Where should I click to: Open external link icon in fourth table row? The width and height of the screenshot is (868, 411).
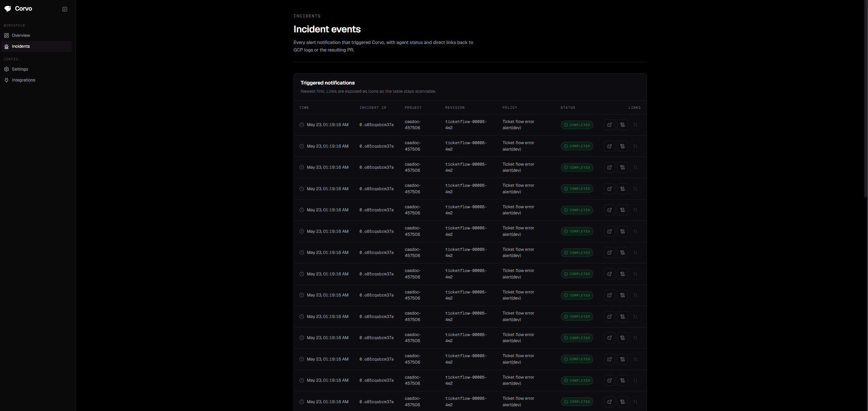(610, 189)
